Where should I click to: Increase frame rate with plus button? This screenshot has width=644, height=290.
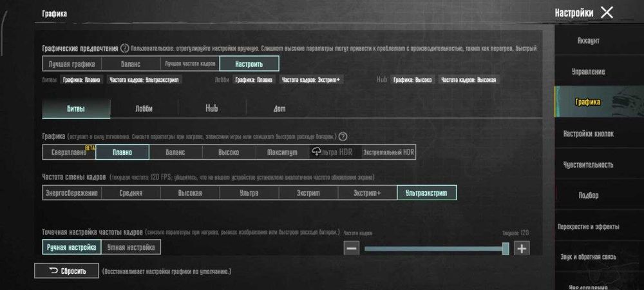pos(522,249)
